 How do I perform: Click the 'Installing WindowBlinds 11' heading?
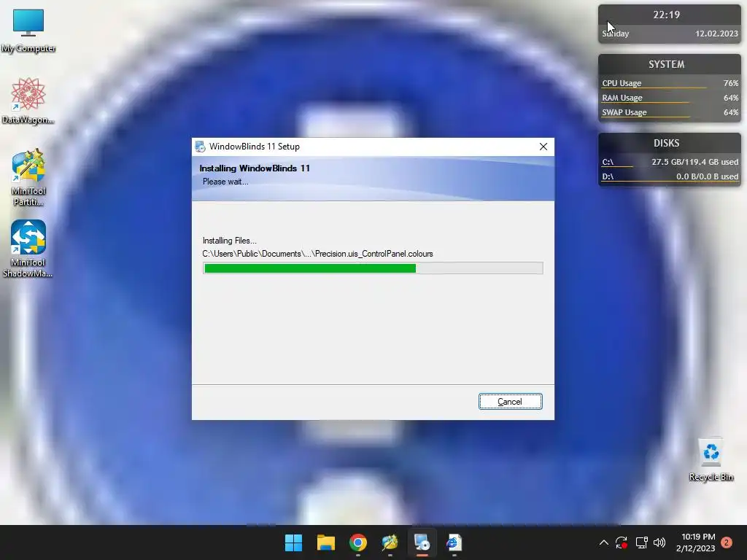[255, 168]
